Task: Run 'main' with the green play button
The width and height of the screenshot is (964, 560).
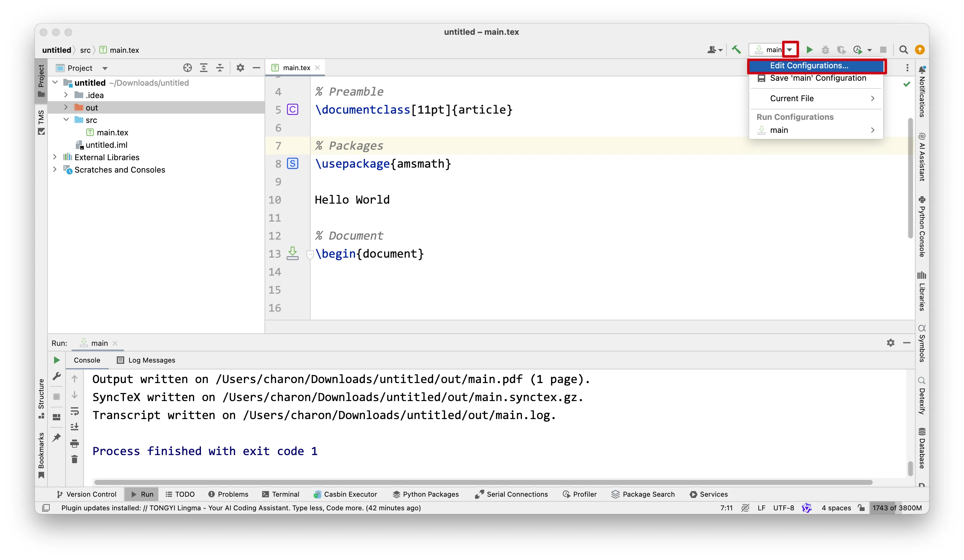Action: (x=809, y=50)
